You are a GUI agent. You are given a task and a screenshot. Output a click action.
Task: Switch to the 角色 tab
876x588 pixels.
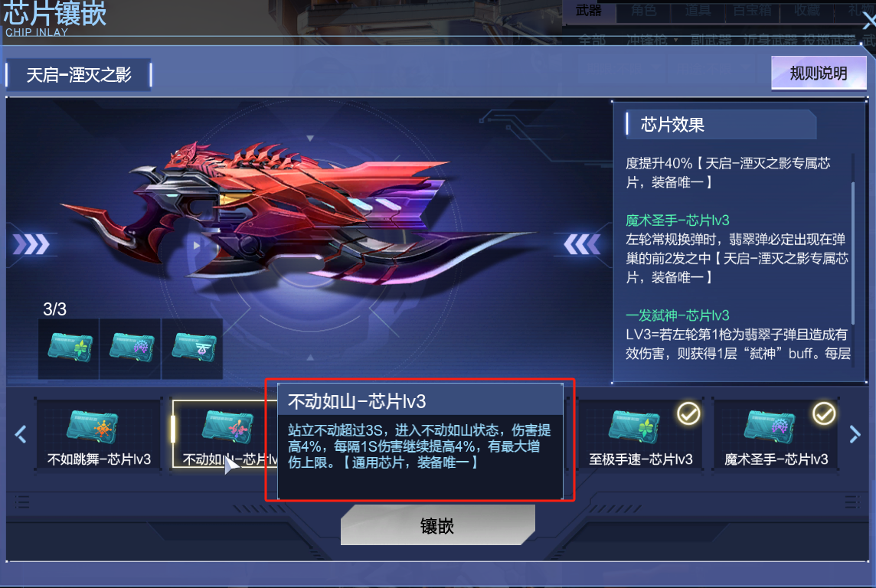[x=643, y=11]
